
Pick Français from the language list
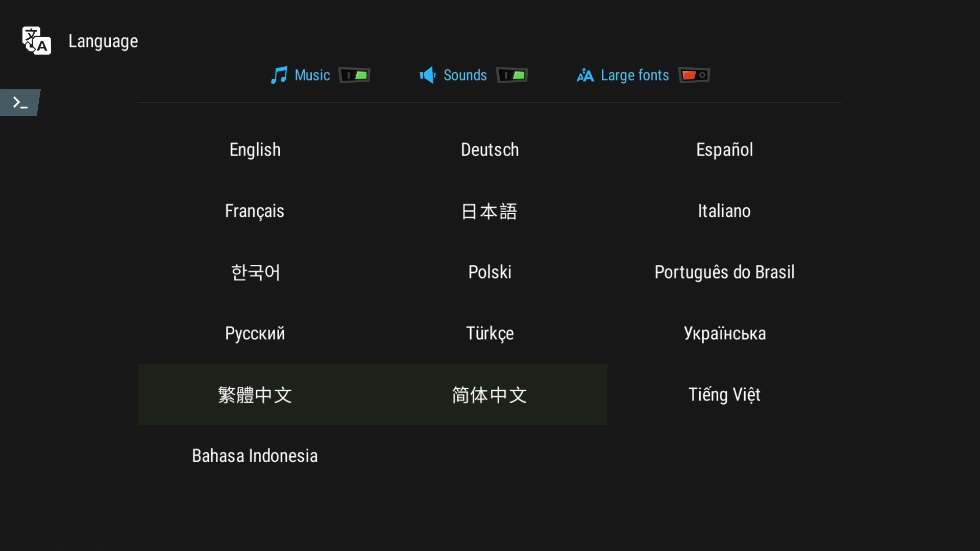255,211
